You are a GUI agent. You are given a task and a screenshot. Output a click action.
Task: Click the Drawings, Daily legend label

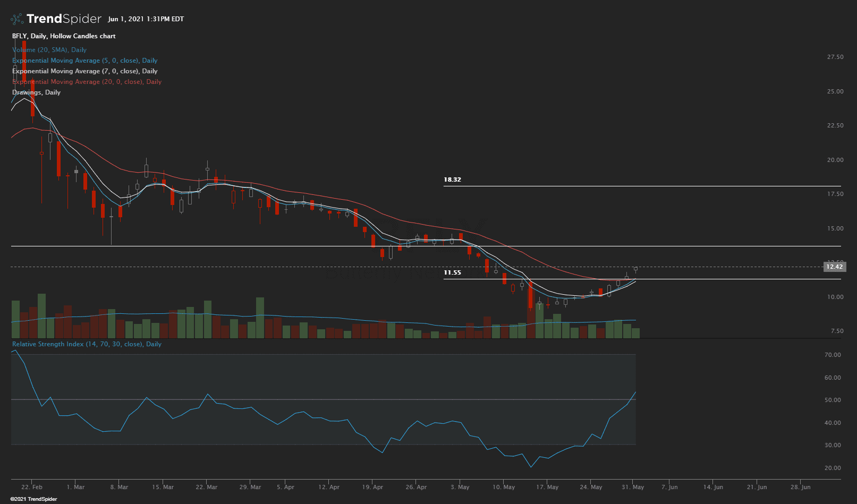coord(36,92)
